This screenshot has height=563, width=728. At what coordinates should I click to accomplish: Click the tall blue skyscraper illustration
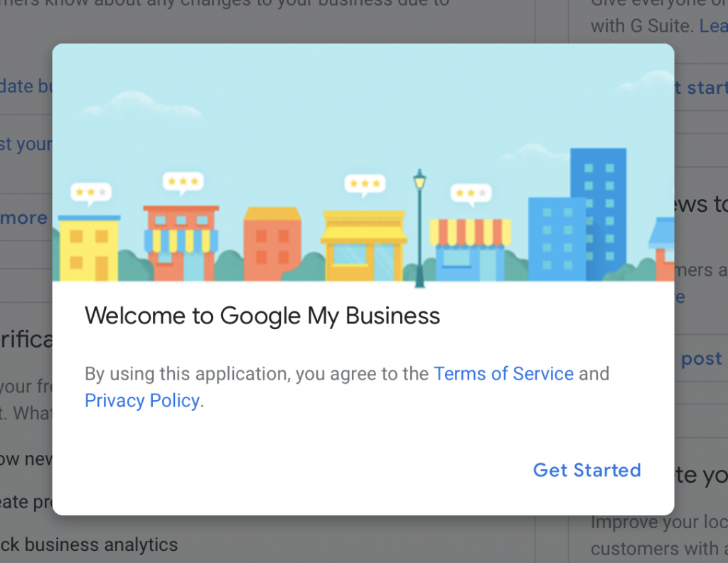pos(598,206)
